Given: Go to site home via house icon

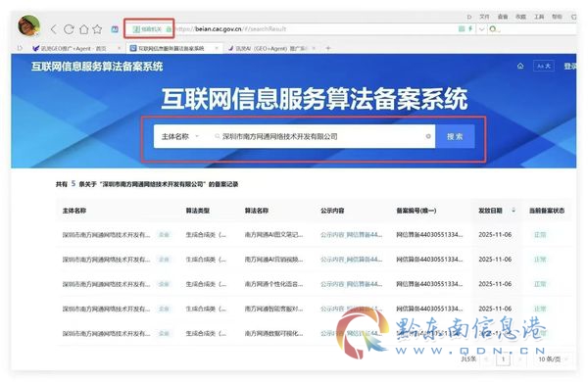Looking at the screenshot, I should tap(520, 66).
